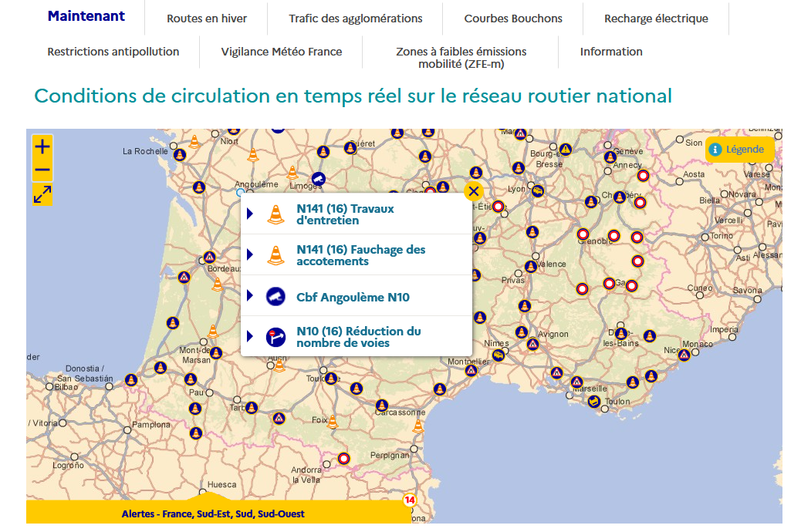This screenshot has width=801, height=532.
Task: Open the Recharge électrique tab
Action: [x=656, y=19]
